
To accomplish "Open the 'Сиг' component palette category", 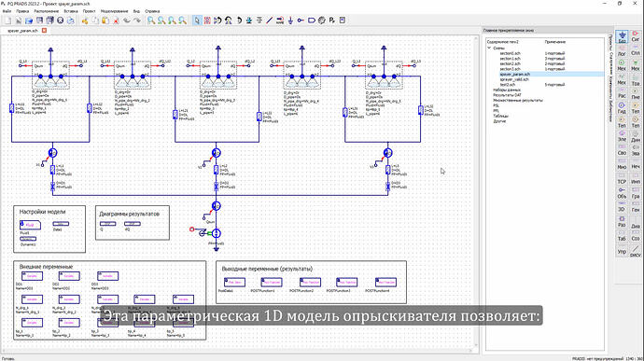I will click(x=636, y=36).
